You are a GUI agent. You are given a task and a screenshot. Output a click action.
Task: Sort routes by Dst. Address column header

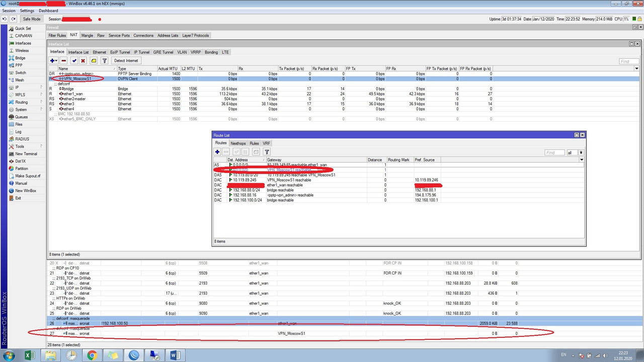coord(246,160)
